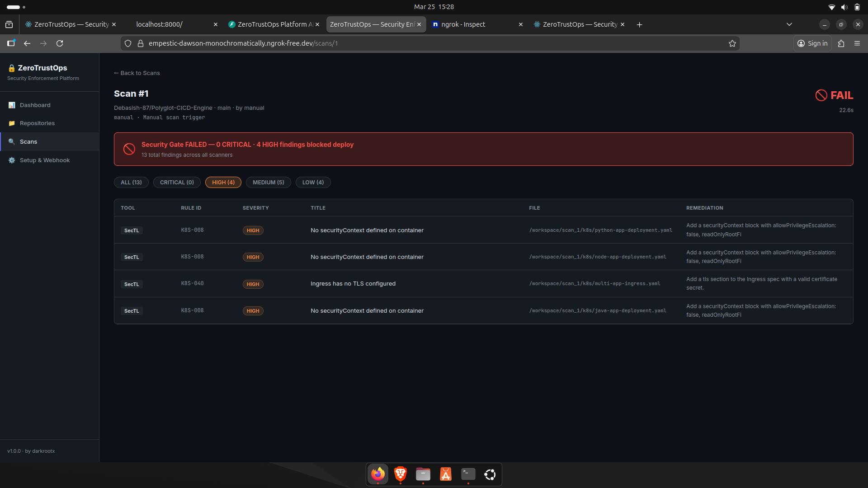Screen dimensions: 868x488
Task: Filter findings by LOW (4)
Action: point(313,183)
